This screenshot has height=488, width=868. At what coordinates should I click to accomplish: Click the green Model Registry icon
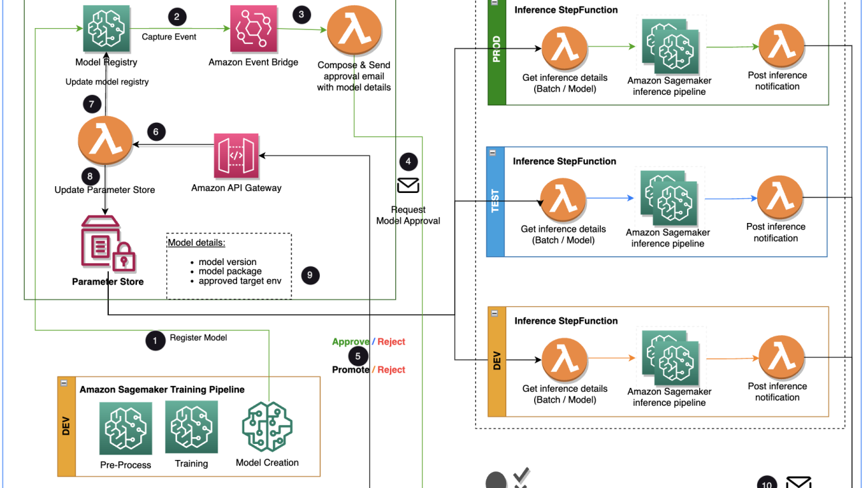click(106, 28)
